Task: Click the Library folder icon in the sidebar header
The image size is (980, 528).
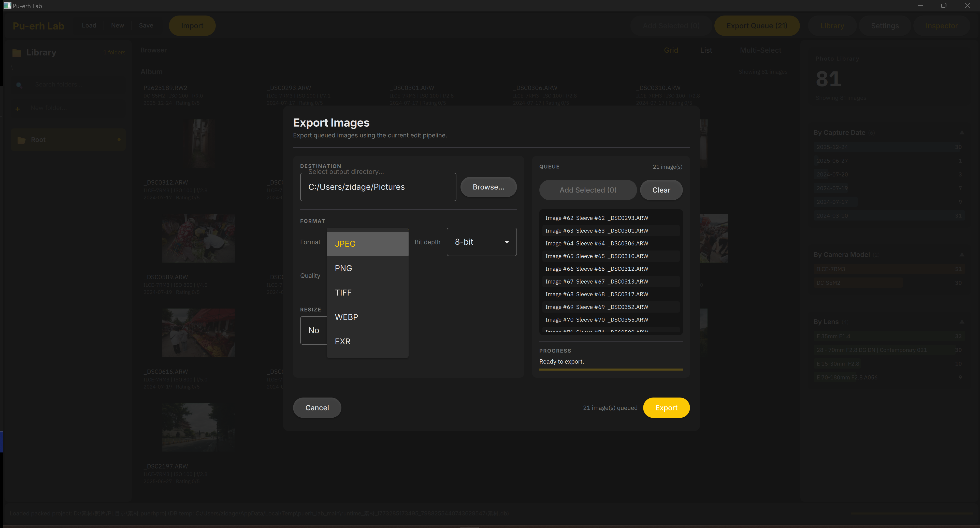Action: (x=17, y=52)
